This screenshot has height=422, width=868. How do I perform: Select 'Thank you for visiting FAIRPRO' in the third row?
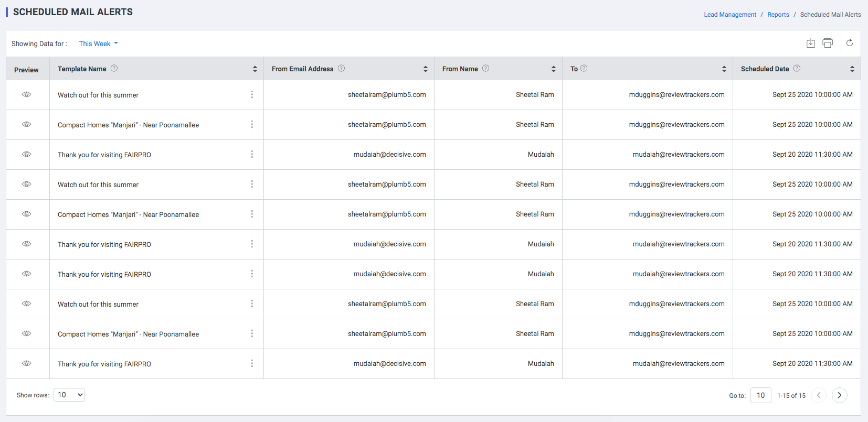104,155
